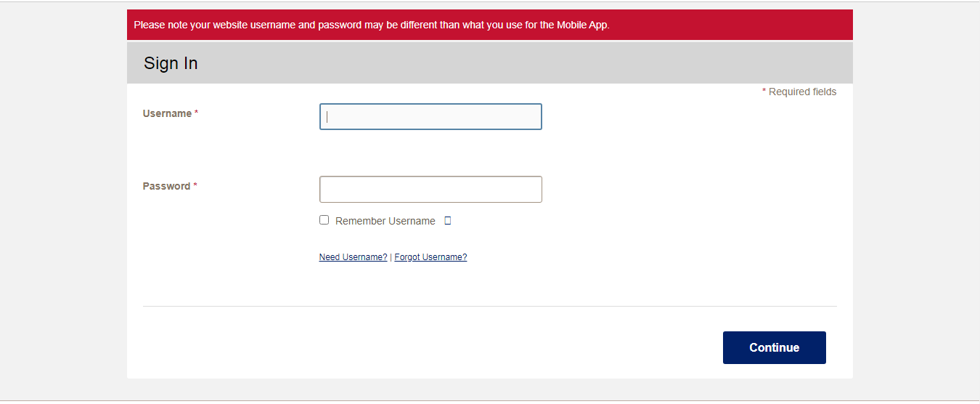980x404 pixels.
Task: Follow the Forgot Username? link
Action: (430, 257)
